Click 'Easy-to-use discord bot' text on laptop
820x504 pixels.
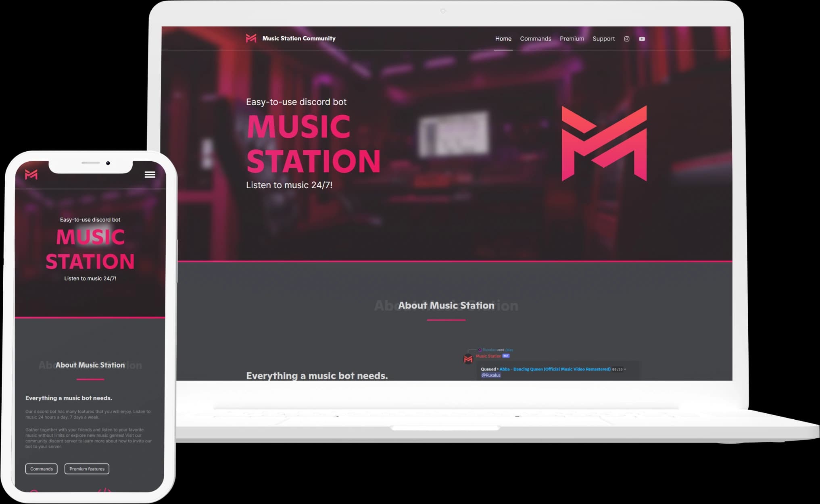tap(296, 102)
